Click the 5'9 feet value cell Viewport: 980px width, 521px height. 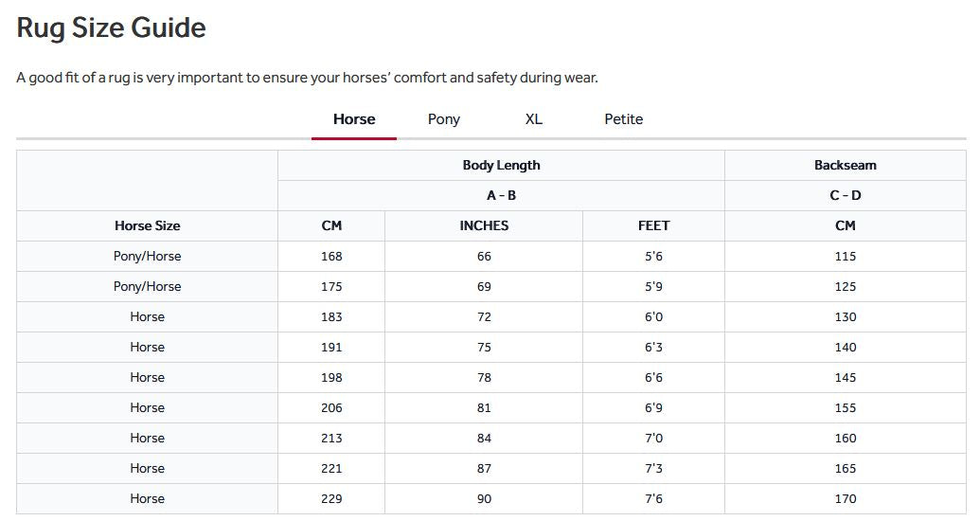tap(653, 286)
